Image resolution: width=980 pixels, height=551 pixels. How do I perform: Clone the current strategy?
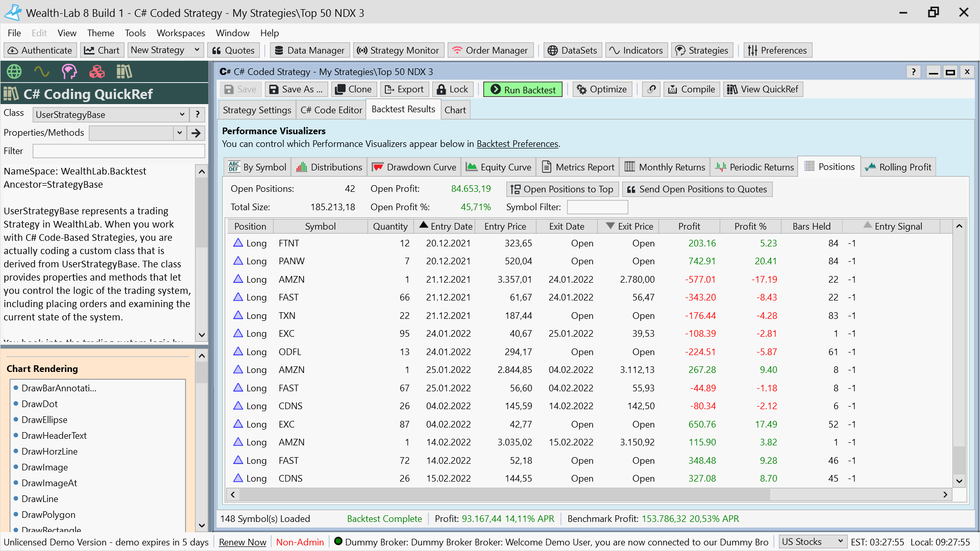(354, 89)
